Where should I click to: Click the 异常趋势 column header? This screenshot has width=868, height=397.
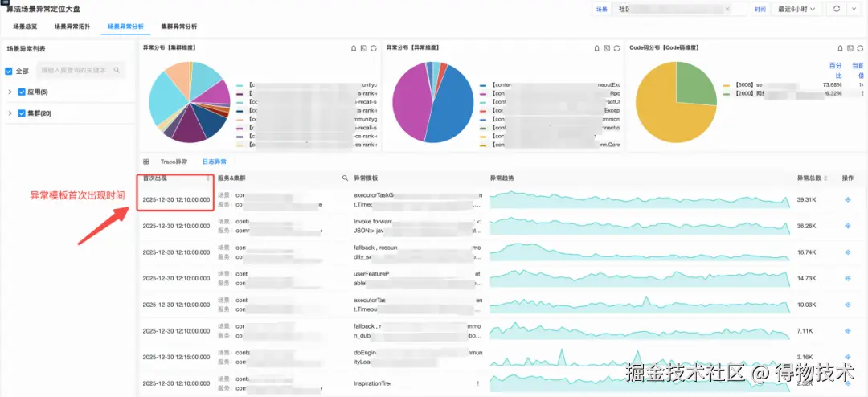click(x=502, y=178)
